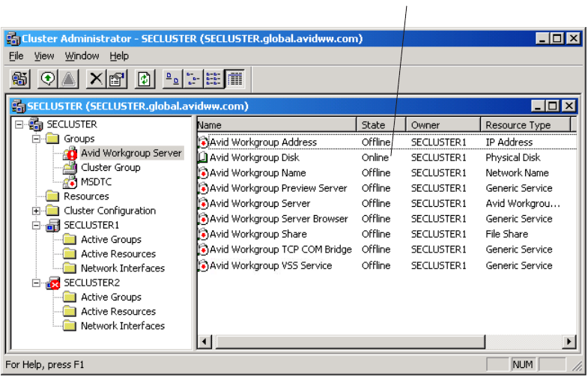Screen dimensions: 588x377
Task: Open Network Interfaces under SECLUSTER1
Action: pyautogui.click(x=123, y=268)
